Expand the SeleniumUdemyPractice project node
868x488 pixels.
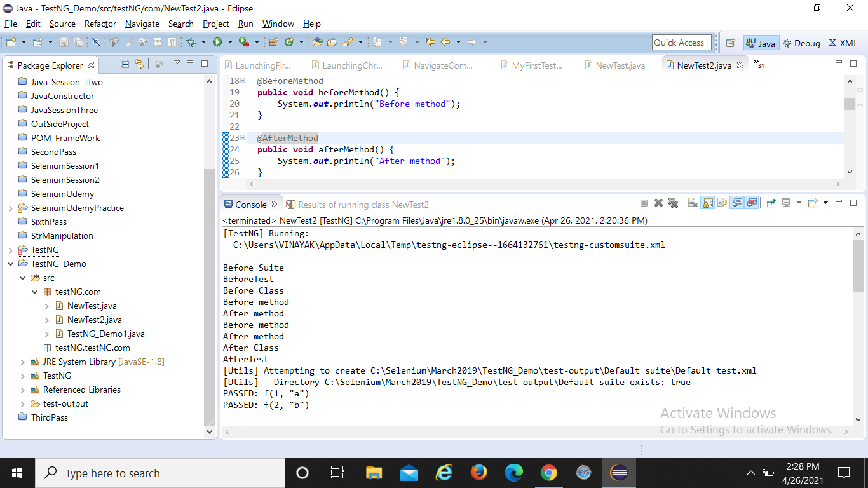coord(10,208)
